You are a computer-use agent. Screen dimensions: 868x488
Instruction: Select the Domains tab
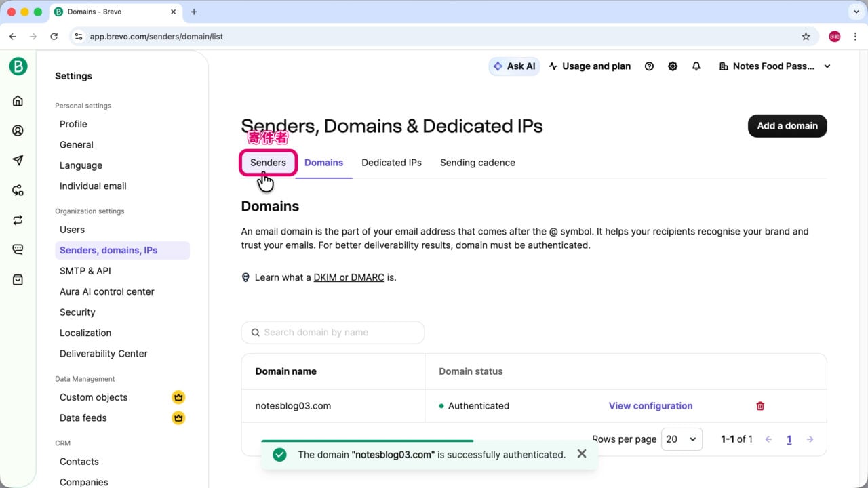[x=323, y=163]
